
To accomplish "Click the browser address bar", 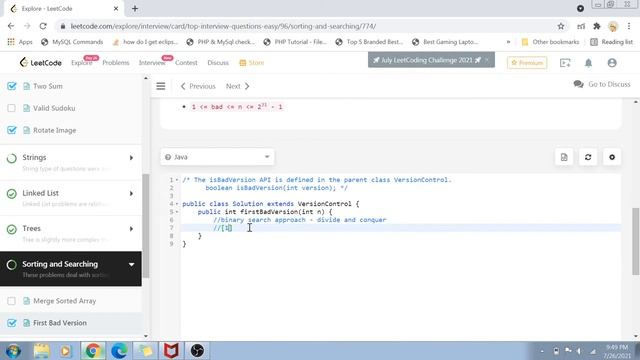I will click(x=306, y=26).
